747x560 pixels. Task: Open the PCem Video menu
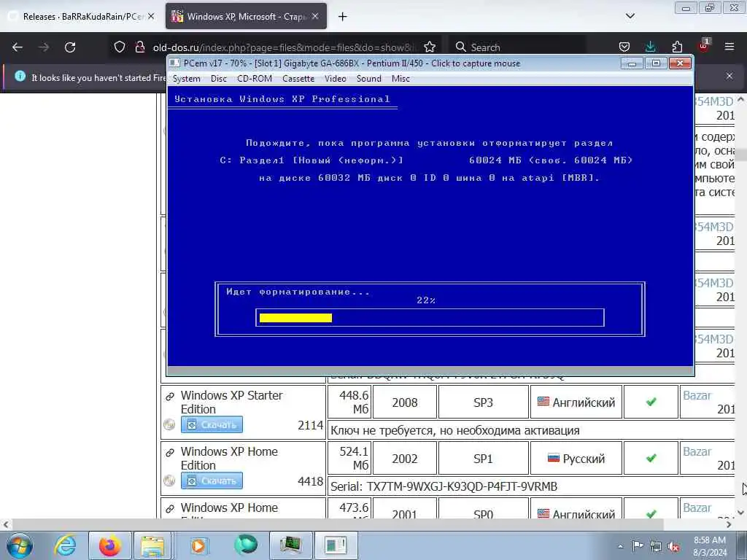(x=336, y=79)
